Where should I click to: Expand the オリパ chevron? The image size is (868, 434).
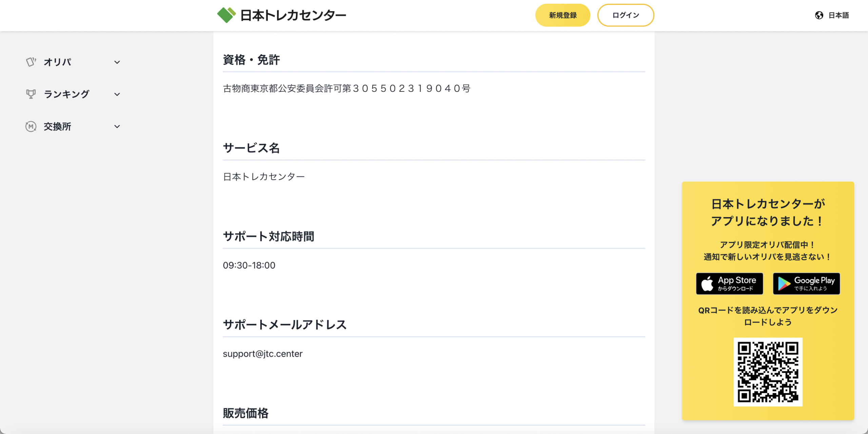click(117, 62)
